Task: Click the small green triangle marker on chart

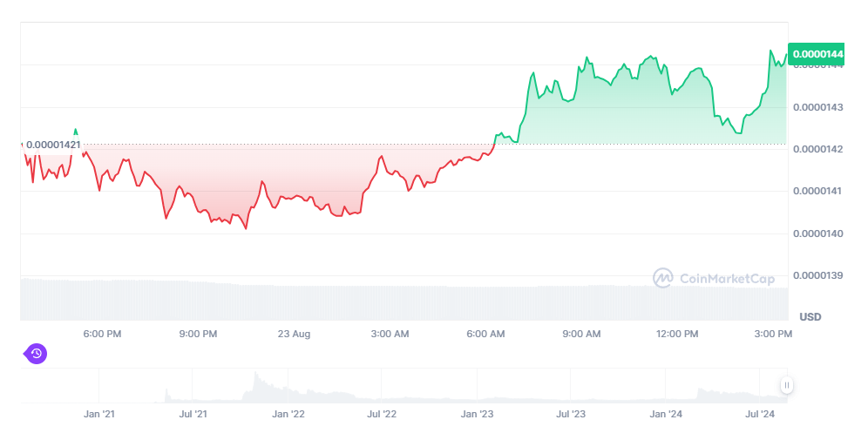Action: coord(75,132)
